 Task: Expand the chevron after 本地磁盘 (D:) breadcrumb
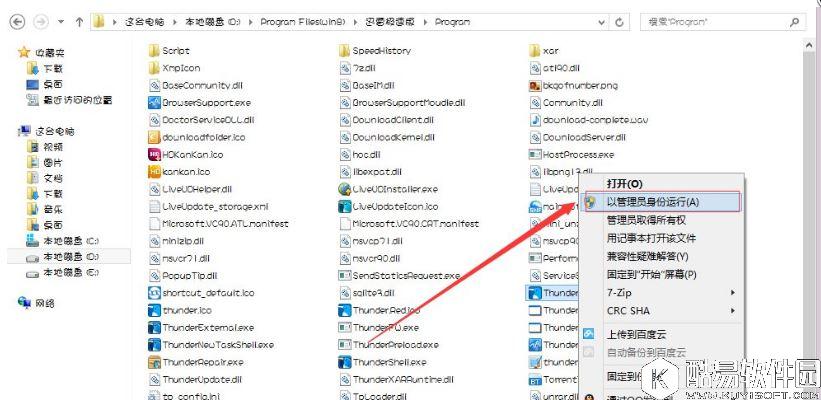coord(250,22)
